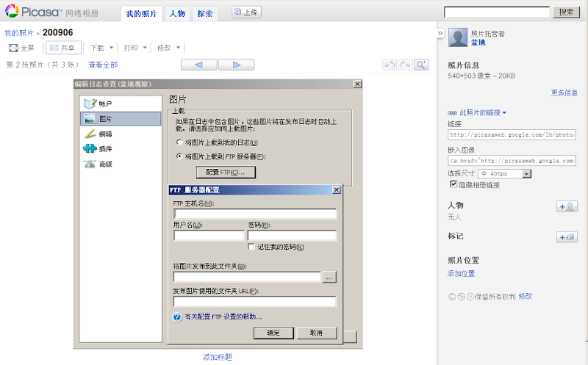
Task: Enter 全屏 fullscreen mode
Action: tap(21, 48)
